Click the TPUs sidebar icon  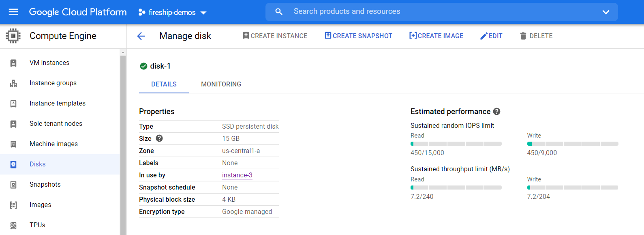pyautogui.click(x=13, y=225)
